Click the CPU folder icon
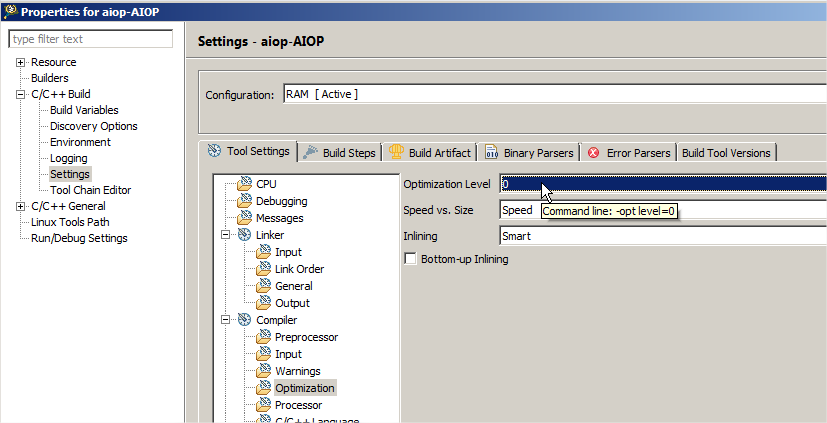This screenshot has width=827, height=423. pos(245,184)
